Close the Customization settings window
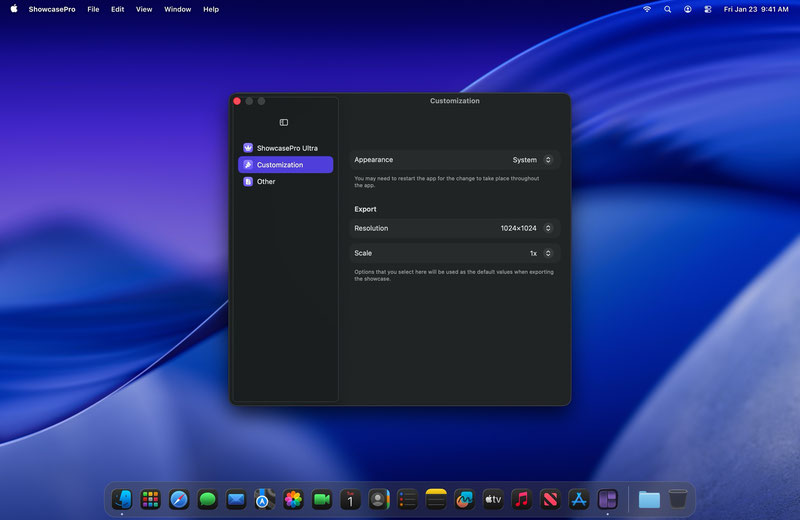The image size is (800, 520). [x=237, y=101]
